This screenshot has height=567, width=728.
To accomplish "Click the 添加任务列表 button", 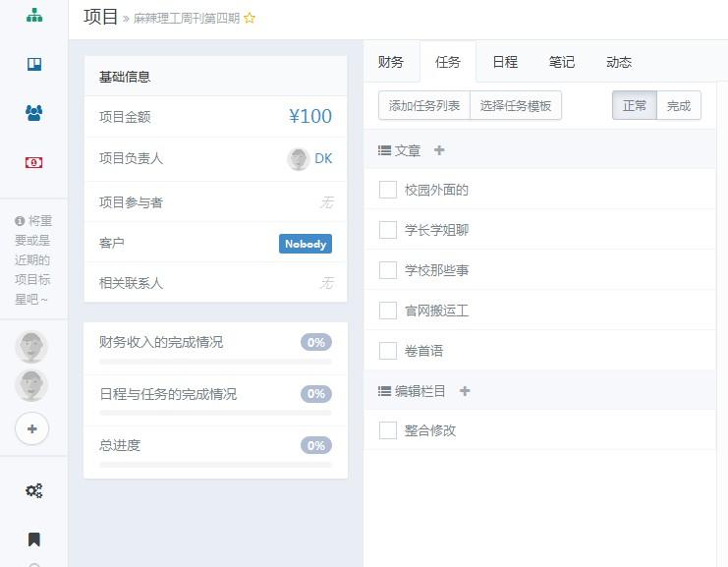I will (x=424, y=105).
